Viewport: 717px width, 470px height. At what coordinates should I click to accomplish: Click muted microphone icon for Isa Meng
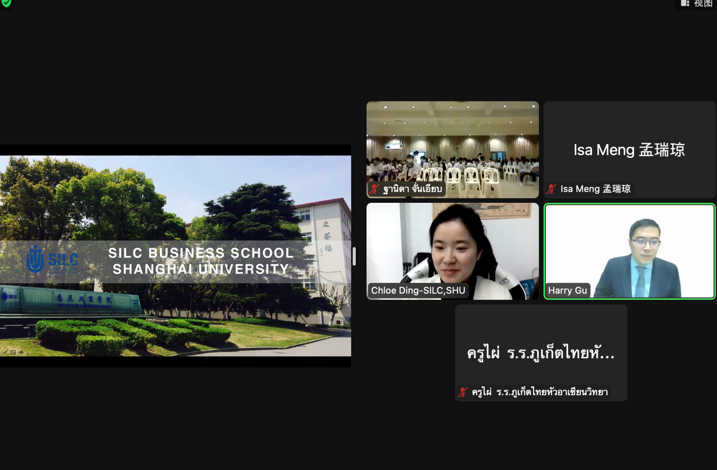551,189
